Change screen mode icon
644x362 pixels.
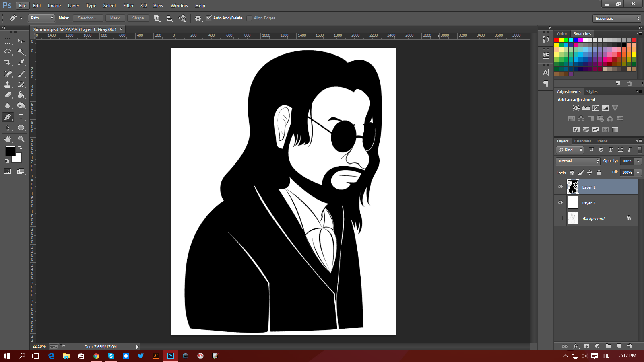click(x=21, y=171)
